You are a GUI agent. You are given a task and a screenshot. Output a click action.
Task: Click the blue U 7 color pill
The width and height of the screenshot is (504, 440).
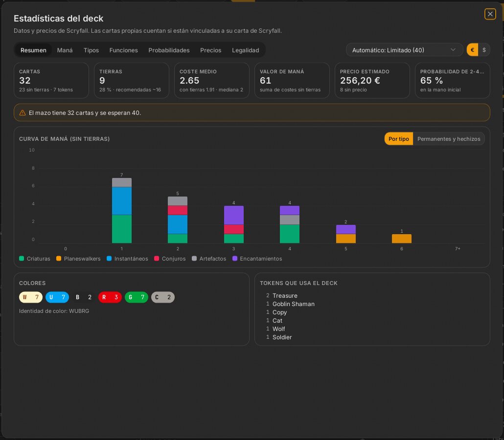(57, 297)
